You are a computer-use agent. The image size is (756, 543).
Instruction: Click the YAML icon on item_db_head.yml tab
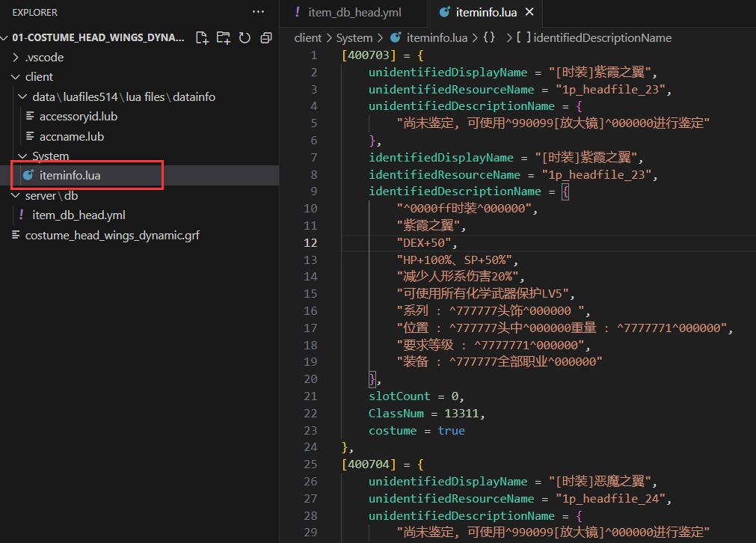(298, 12)
